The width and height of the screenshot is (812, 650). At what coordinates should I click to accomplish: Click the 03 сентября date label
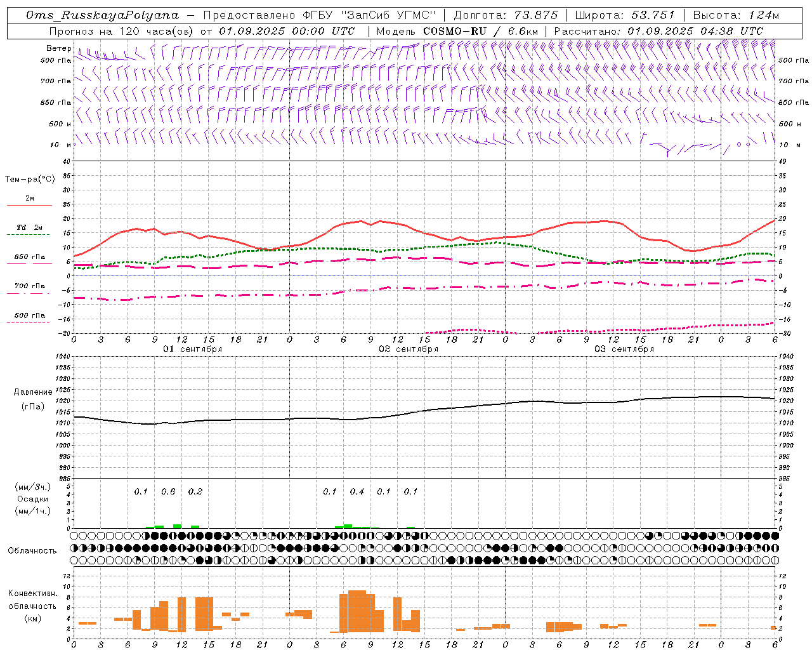[624, 349]
